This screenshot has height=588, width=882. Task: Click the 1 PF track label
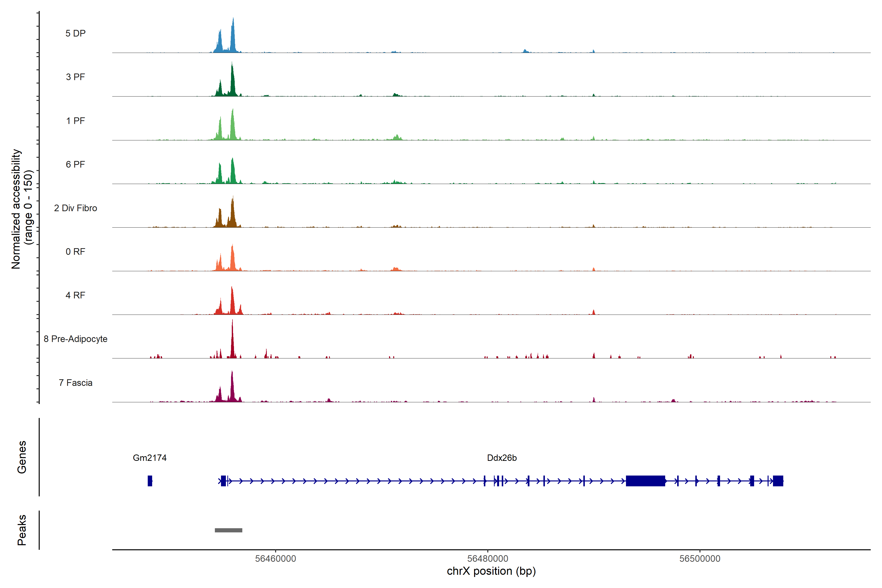click(75, 121)
